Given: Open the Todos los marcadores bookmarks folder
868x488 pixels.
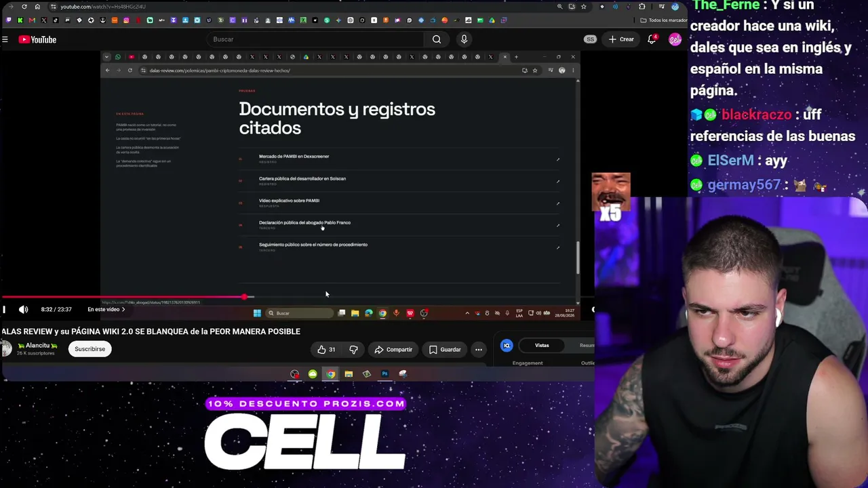Looking at the screenshot, I should (663, 20).
